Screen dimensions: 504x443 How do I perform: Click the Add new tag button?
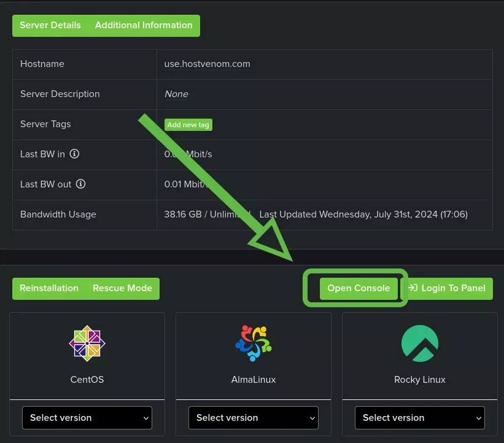[x=188, y=125]
